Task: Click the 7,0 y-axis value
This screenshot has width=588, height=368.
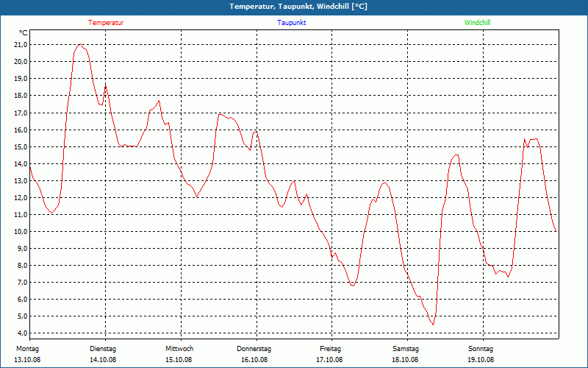Action: (23, 282)
